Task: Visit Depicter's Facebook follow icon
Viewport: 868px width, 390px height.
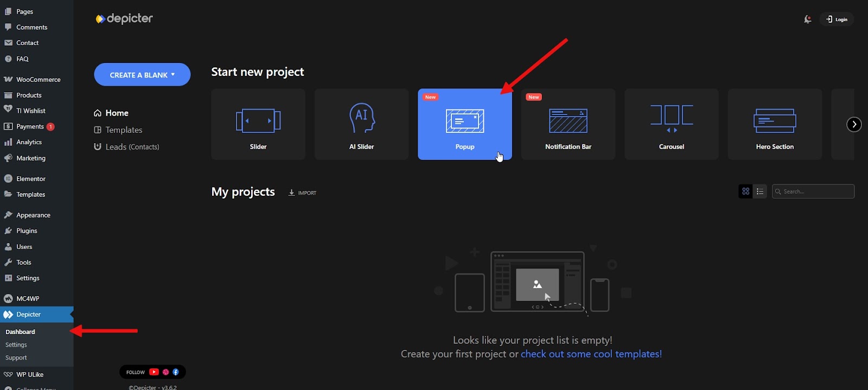Action: coord(176,372)
